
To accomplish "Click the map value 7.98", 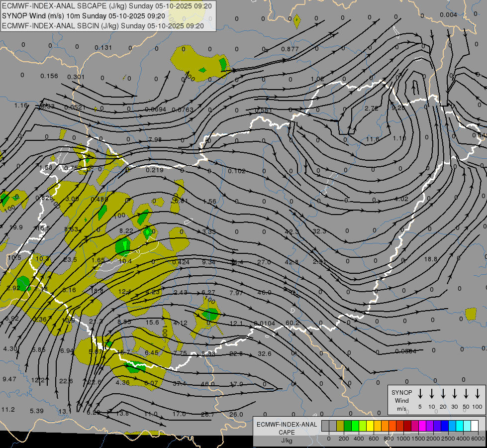I will coord(155,139).
